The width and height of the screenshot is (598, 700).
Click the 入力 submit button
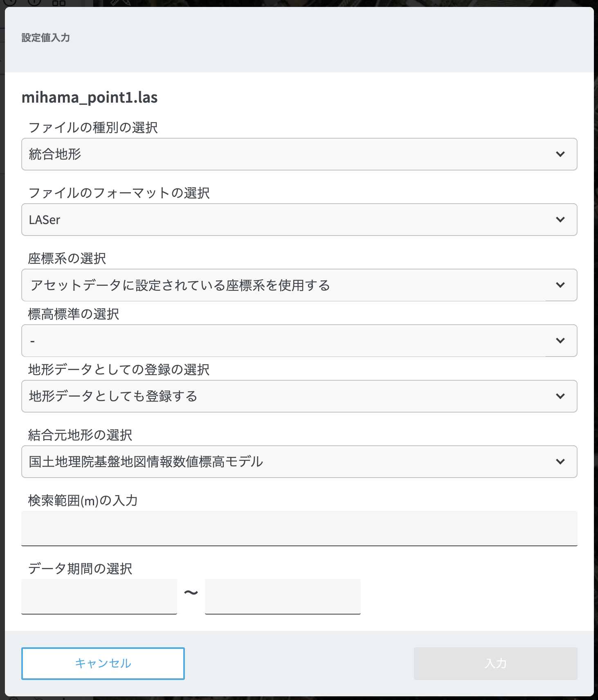coord(495,663)
